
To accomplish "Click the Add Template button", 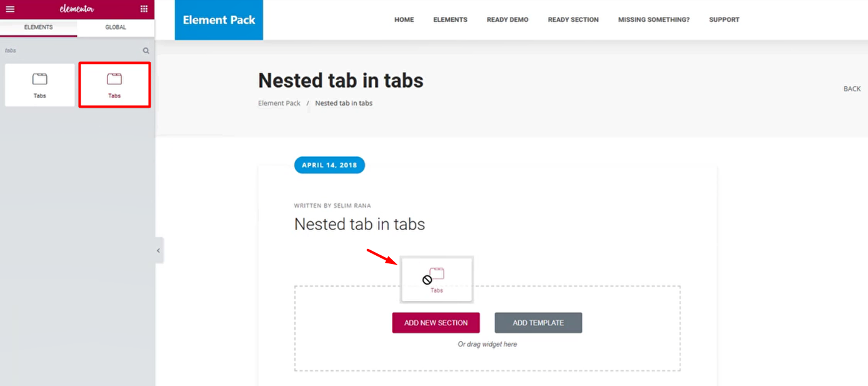I will pos(538,323).
